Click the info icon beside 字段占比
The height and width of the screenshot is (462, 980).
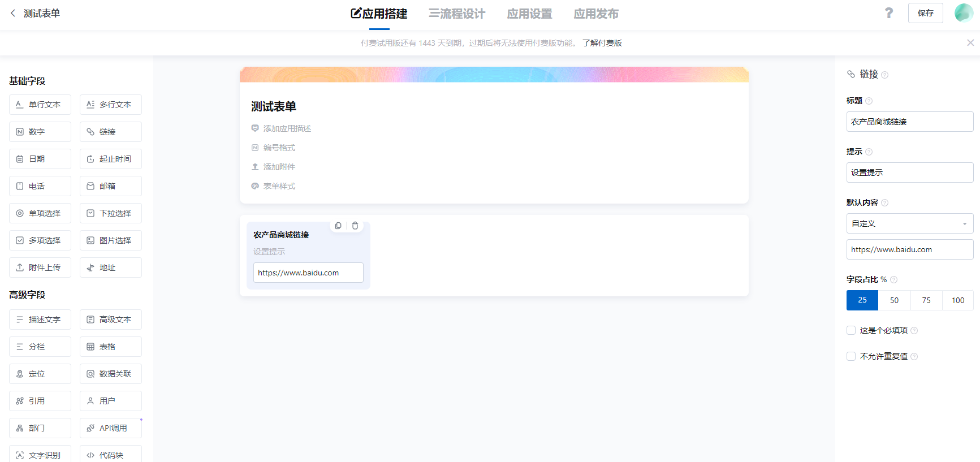click(894, 280)
